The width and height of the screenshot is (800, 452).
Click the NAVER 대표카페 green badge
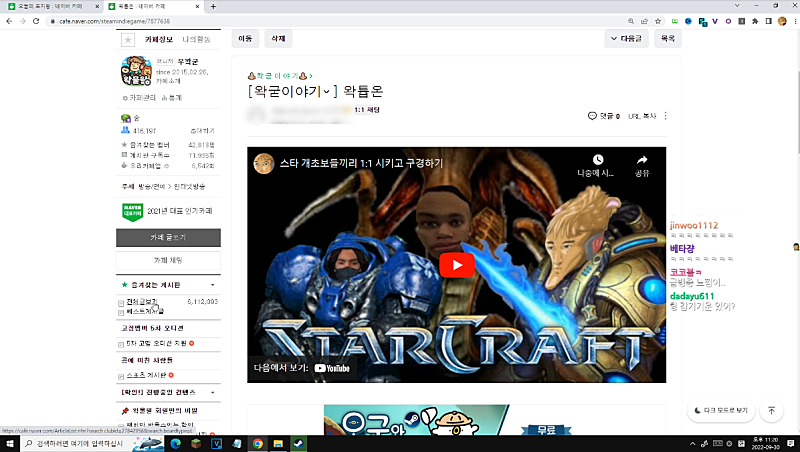coord(133,211)
